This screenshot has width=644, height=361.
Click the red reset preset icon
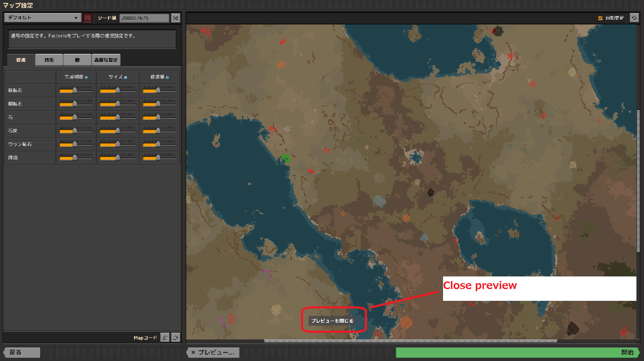(87, 18)
